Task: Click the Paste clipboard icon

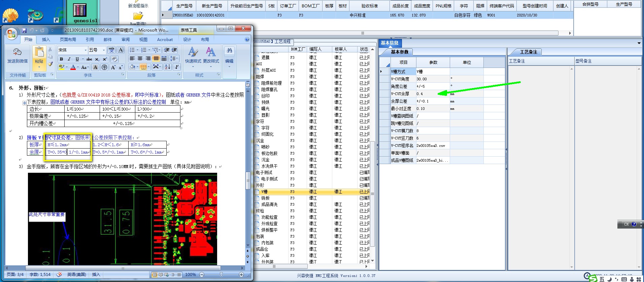Action: point(39,52)
